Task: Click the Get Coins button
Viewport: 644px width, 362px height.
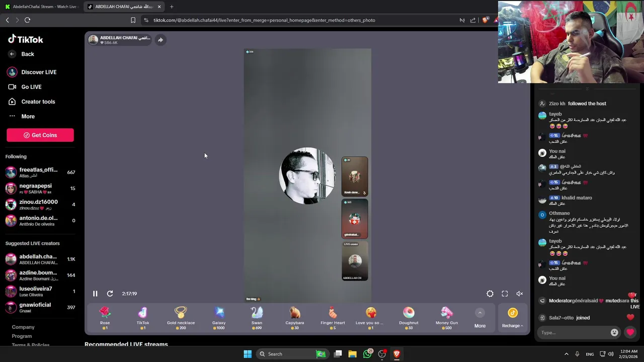Action: click(40, 135)
